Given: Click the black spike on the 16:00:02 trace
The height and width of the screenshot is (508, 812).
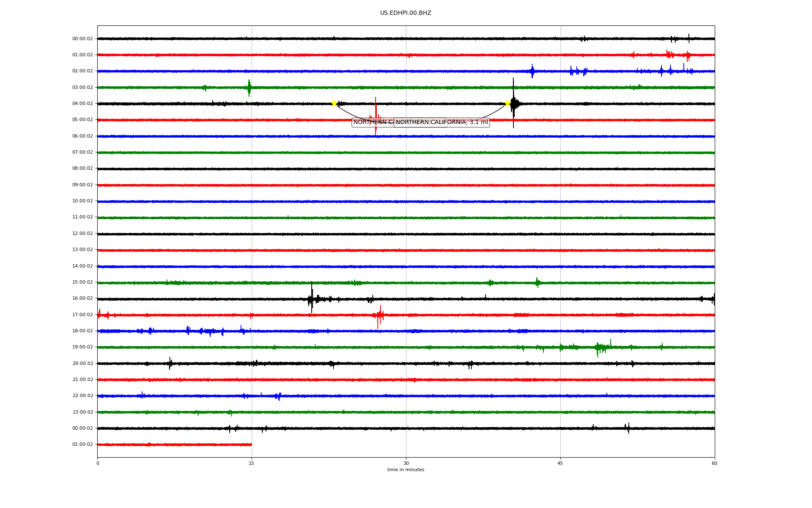Looking at the screenshot, I should pos(312,298).
